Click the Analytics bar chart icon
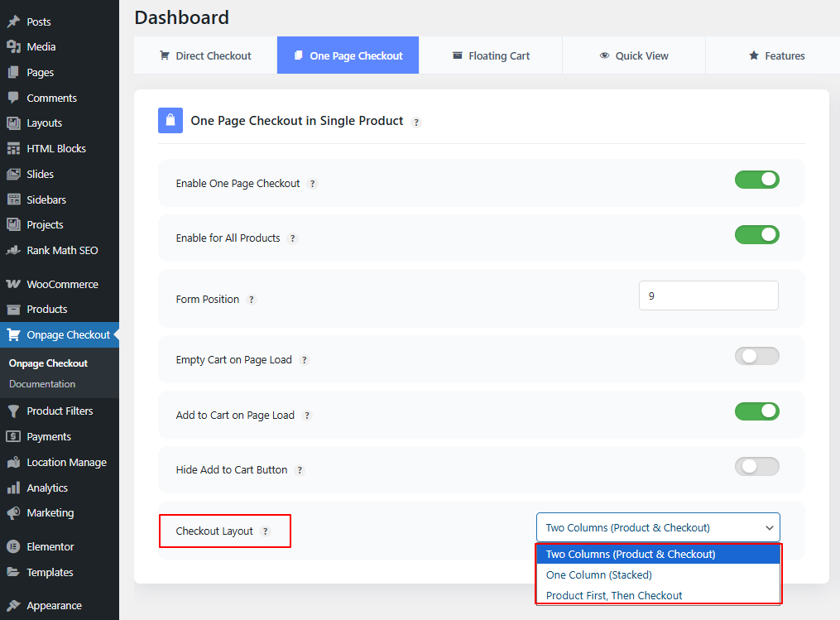Screen dimensions: 840x620 (13, 488)
